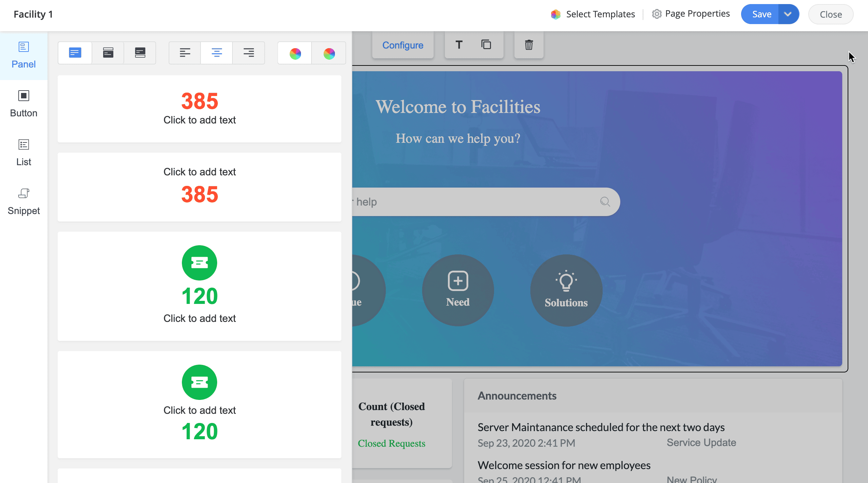Select the third panel layout style

(x=140, y=53)
